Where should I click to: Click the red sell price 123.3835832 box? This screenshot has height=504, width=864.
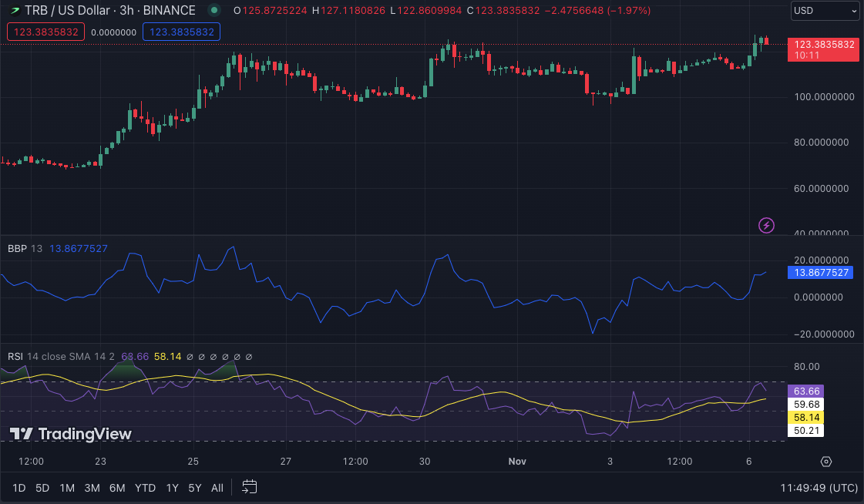tap(45, 32)
